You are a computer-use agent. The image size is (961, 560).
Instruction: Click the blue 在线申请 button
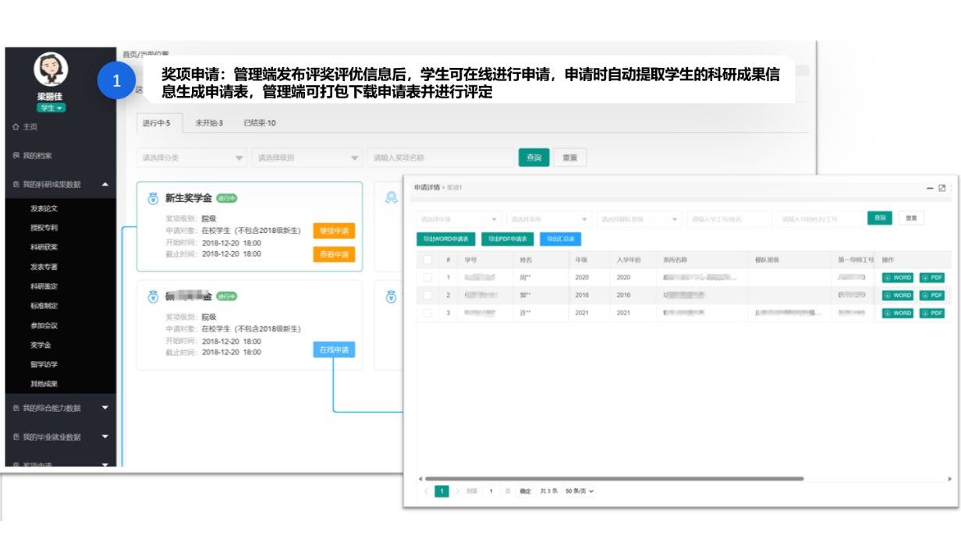(x=334, y=349)
